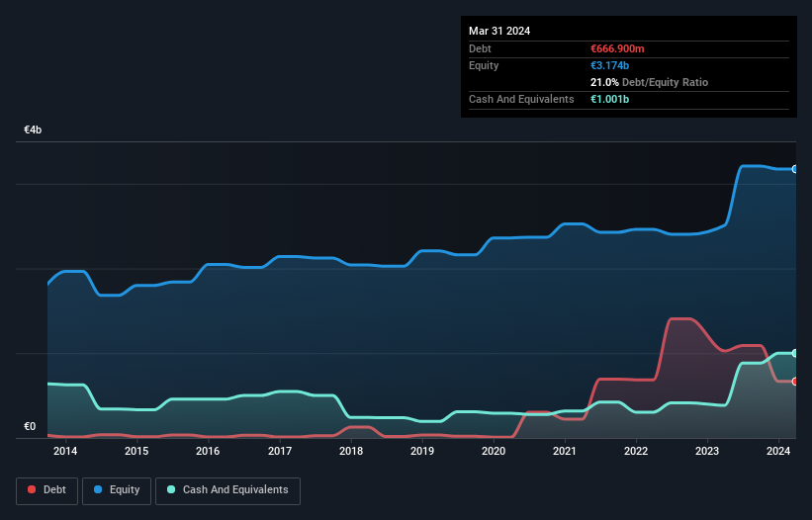Toggle the Debt series legend button
Image resolution: width=812 pixels, height=520 pixels.
(47, 490)
